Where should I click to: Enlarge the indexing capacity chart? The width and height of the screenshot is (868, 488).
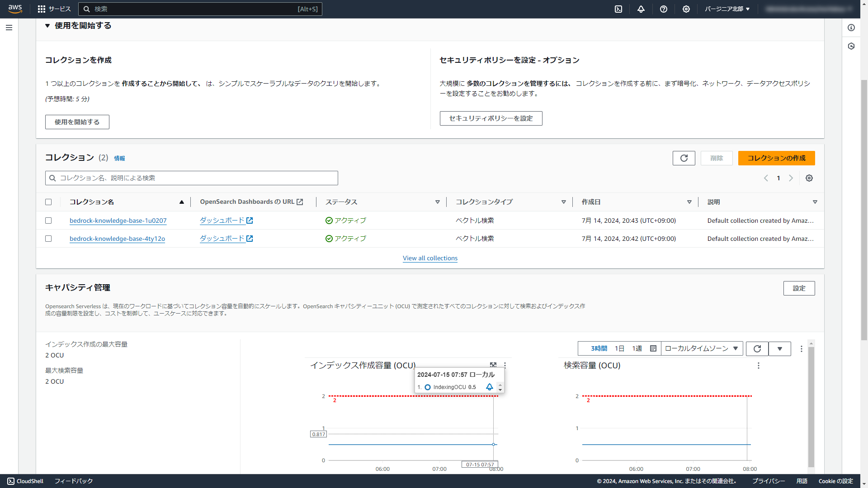[x=493, y=365]
